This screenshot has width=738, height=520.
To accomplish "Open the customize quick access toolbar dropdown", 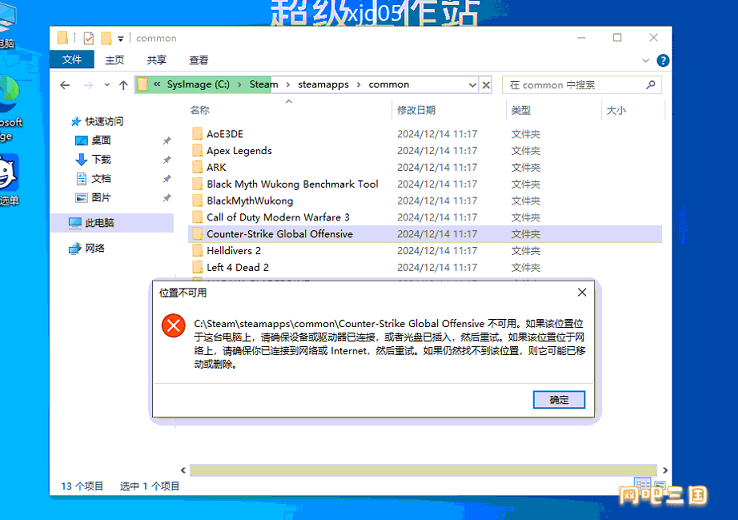I will point(120,39).
